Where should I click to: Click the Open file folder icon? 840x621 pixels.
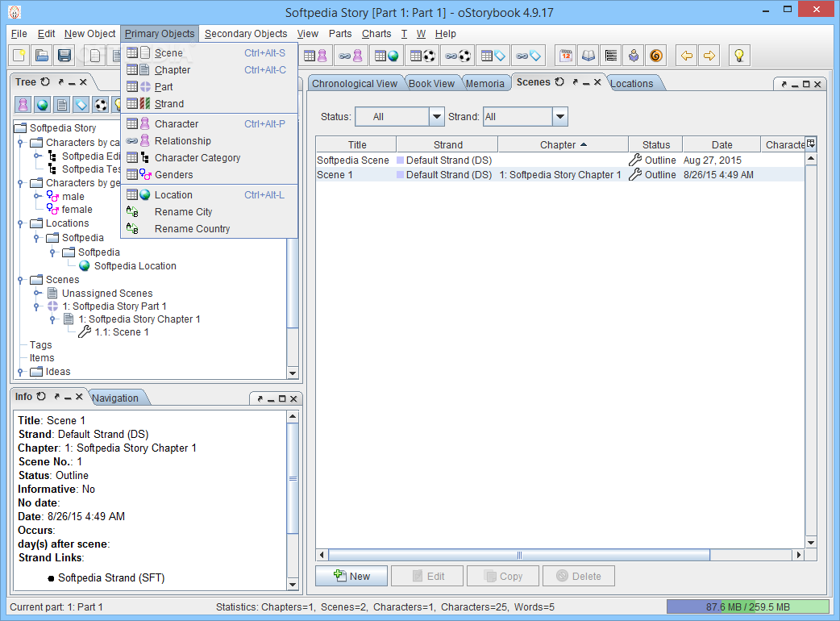[42, 55]
